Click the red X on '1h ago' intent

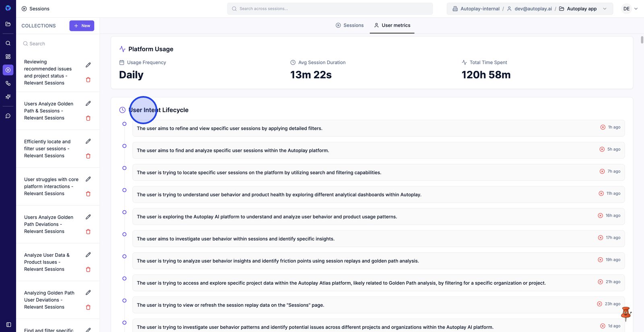(603, 127)
